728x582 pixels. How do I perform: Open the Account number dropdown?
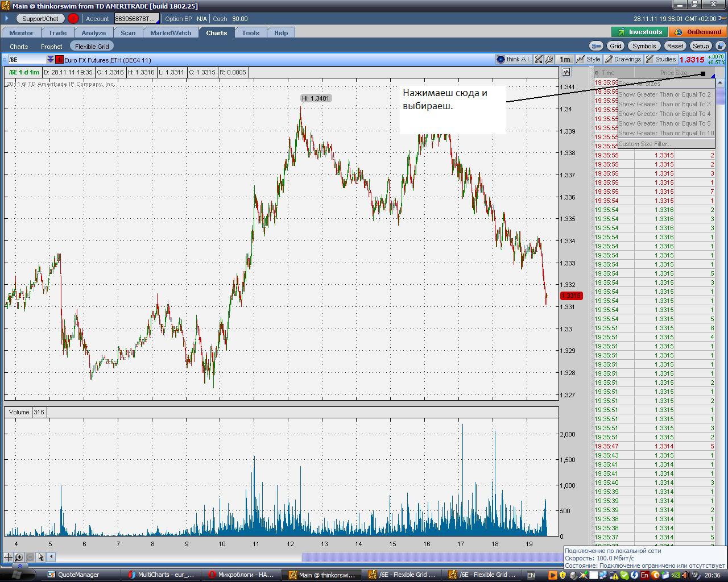[137, 19]
